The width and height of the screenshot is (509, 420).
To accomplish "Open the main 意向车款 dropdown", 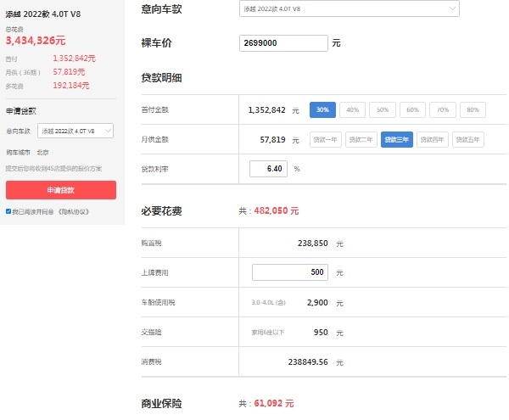I will [350, 8].
